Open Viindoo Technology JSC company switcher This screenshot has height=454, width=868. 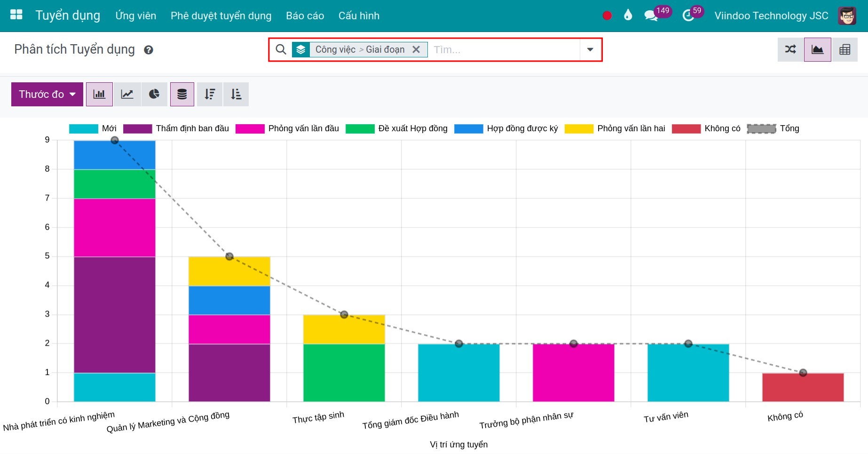(x=771, y=16)
